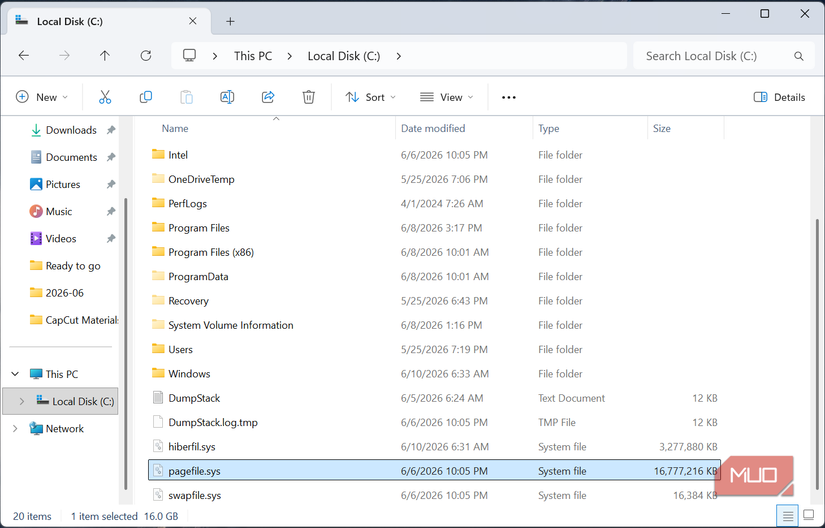Select the Recovery folder name
The height and width of the screenshot is (528, 825).
click(188, 301)
